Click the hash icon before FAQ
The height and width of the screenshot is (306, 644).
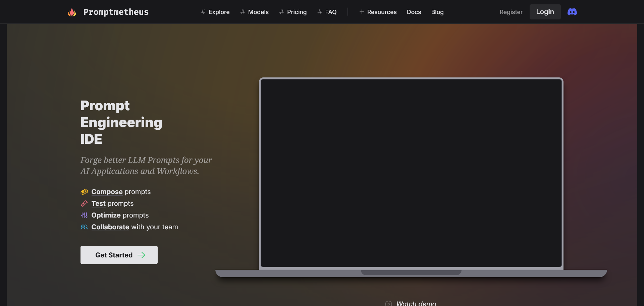click(x=319, y=12)
